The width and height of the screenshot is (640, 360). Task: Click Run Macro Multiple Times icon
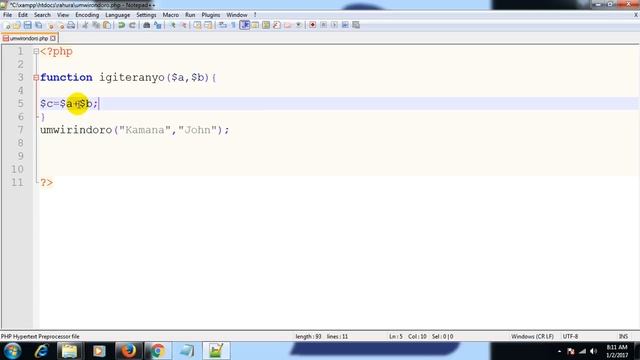(x=345, y=25)
